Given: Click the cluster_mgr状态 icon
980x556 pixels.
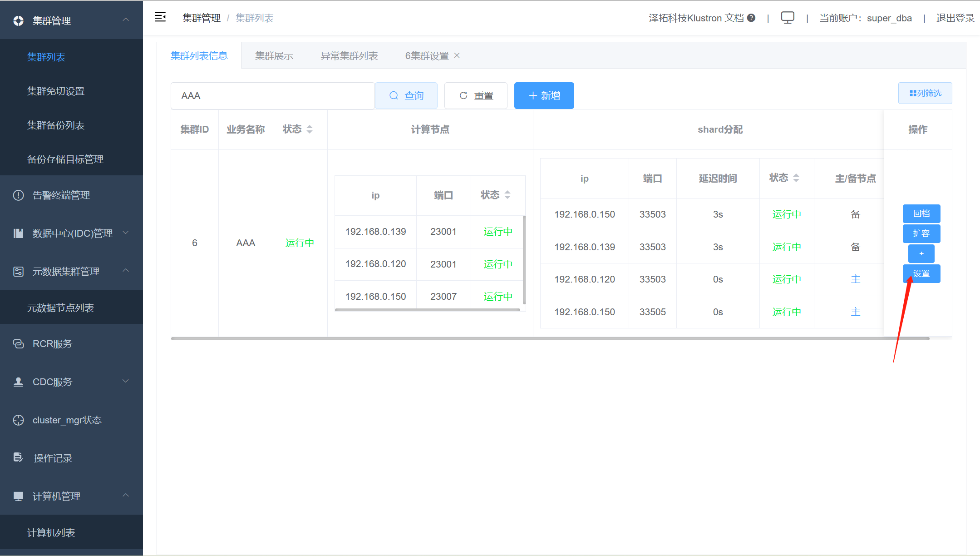Looking at the screenshot, I should coord(18,420).
